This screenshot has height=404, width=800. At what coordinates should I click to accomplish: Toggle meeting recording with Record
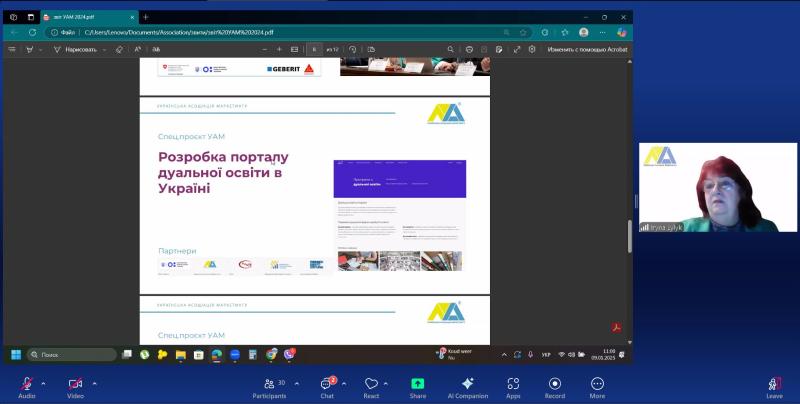pyautogui.click(x=554, y=385)
